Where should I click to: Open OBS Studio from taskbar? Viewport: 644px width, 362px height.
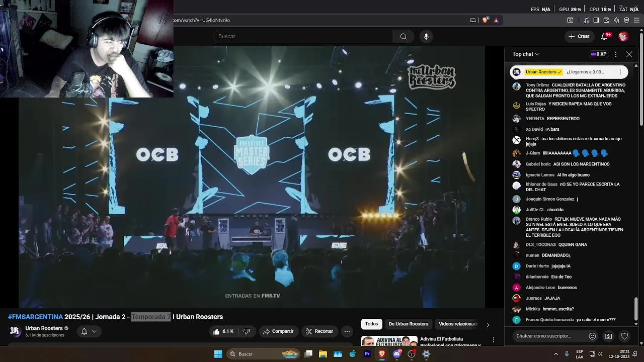tap(412, 354)
